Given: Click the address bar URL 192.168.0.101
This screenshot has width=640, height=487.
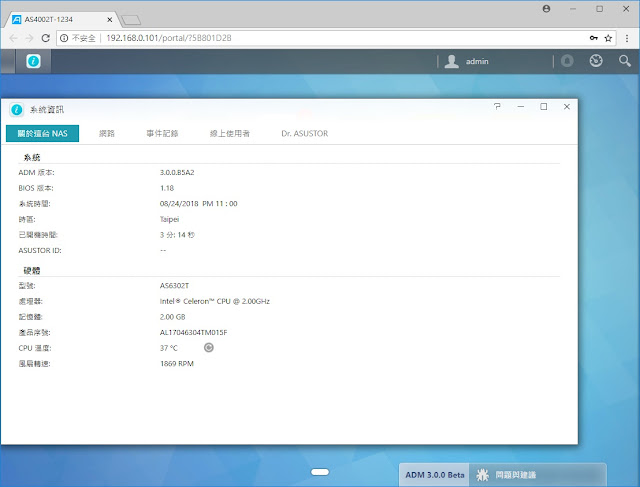Looking at the screenshot, I should click(x=169, y=38).
